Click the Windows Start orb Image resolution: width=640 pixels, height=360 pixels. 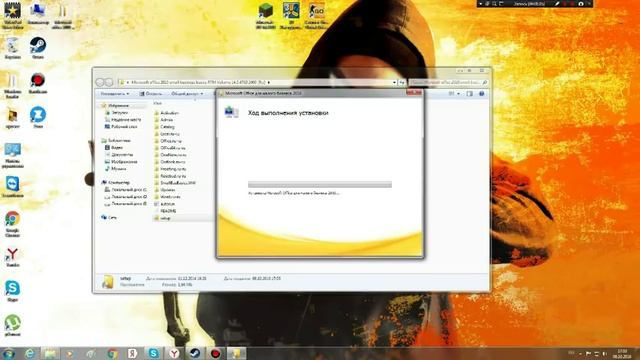click(x=8, y=353)
